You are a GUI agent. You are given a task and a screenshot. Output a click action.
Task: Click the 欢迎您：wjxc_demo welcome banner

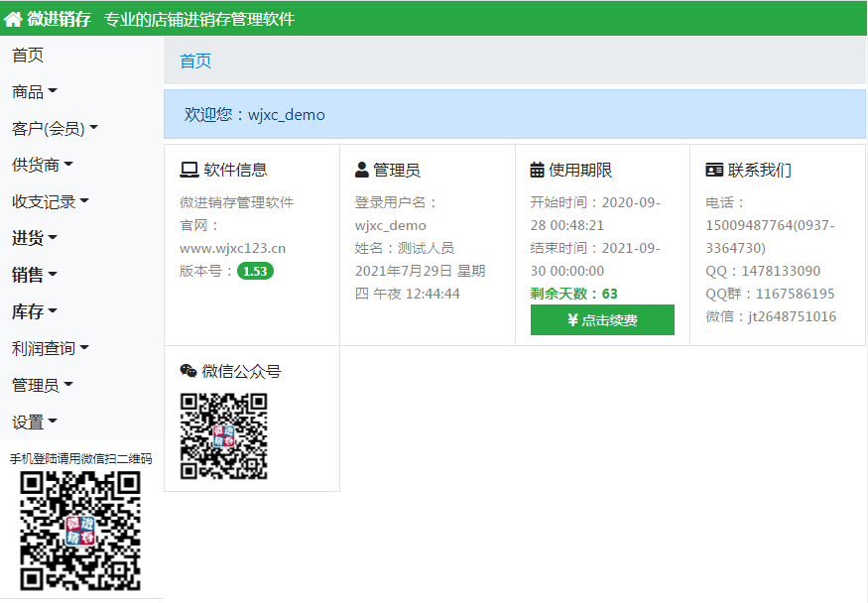514,114
